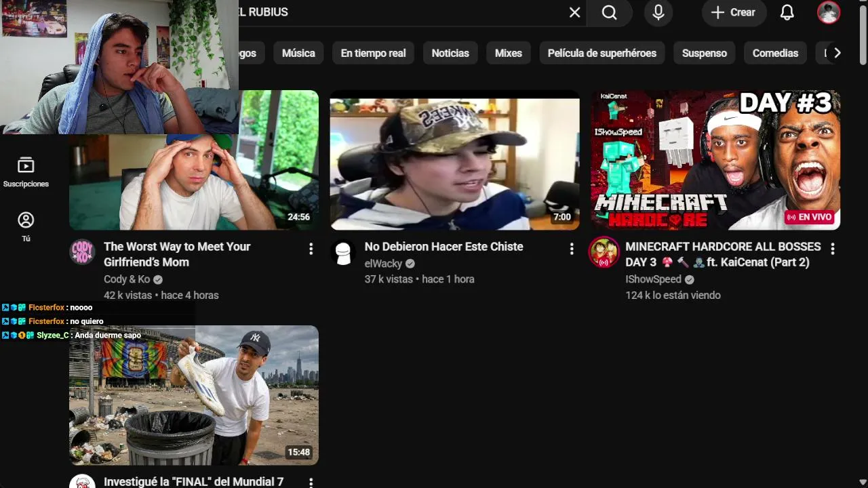The width and height of the screenshot is (868, 488).
Task: Go to the elWacky channel name
Action: (383, 263)
